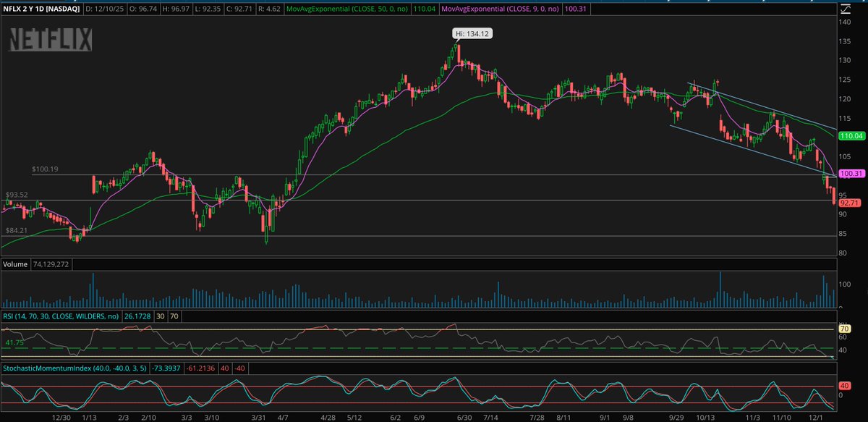Click the 4/28 date on time axis
This screenshot has height=422, width=868.
(x=327, y=418)
